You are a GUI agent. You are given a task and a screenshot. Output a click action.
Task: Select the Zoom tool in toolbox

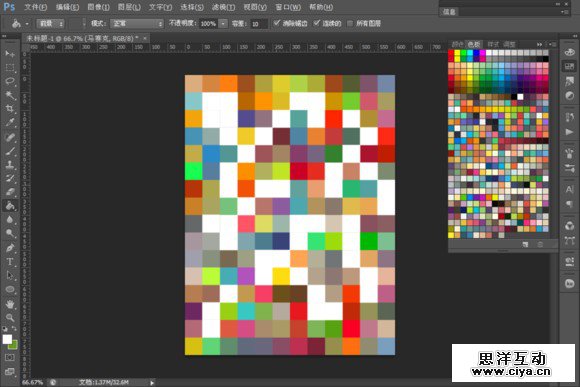coord(10,317)
